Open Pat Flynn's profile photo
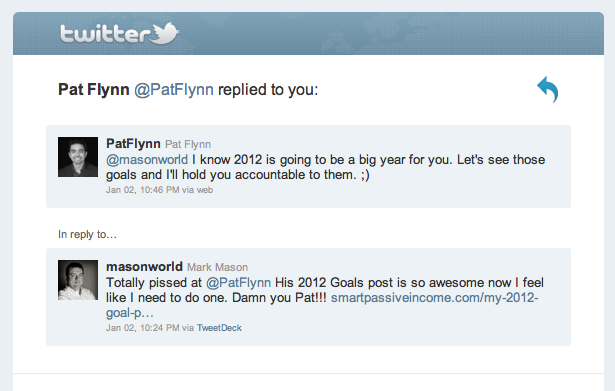Viewport: 615px width, 391px height. [78, 157]
